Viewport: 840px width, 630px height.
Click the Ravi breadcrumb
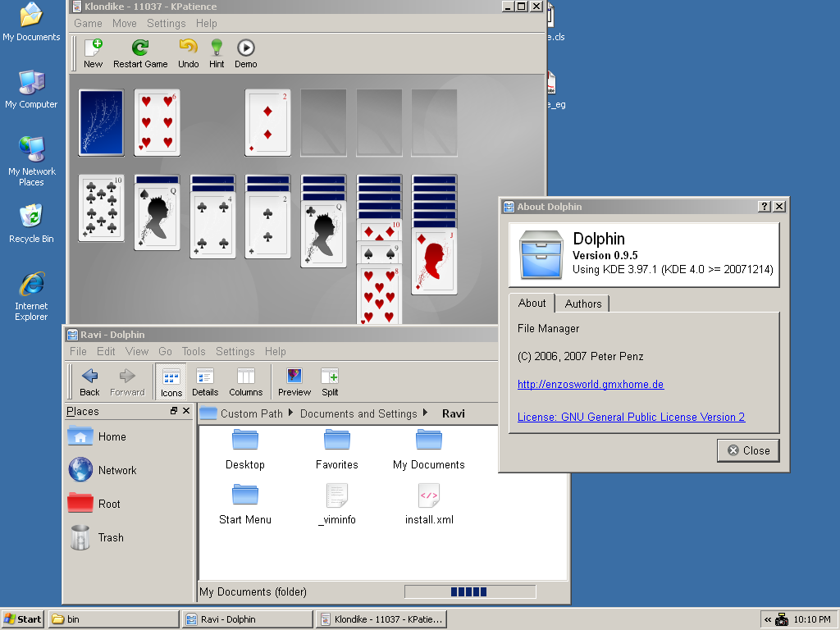453,413
